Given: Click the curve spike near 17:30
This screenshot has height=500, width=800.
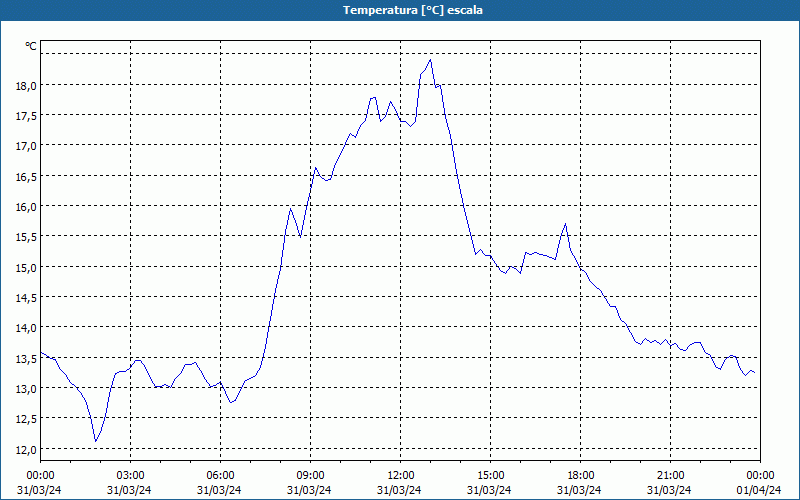Looking at the screenshot, I should [565, 223].
